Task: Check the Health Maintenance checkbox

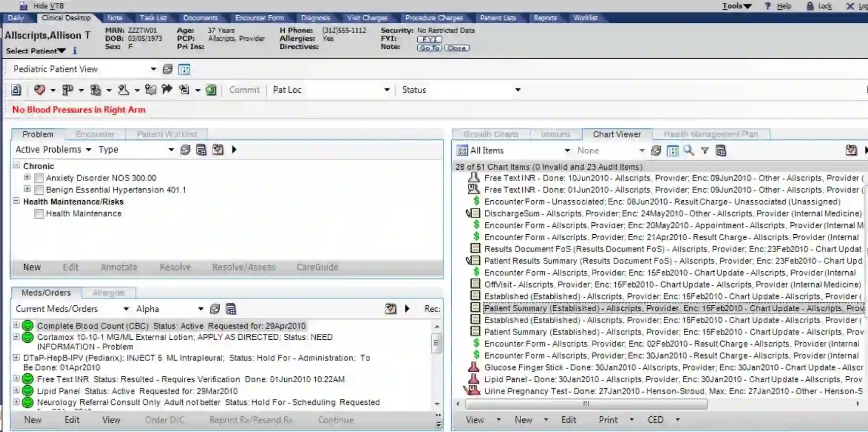Action: (x=39, y=214)
